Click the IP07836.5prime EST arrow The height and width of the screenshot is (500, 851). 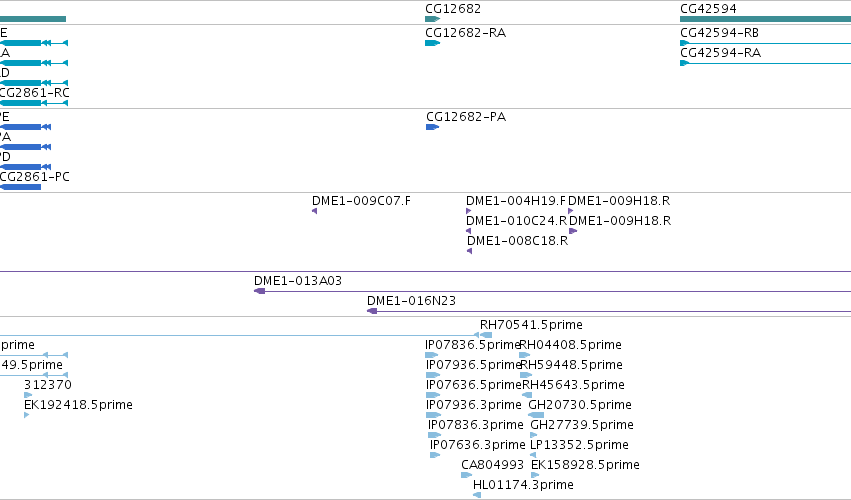point(431,355)
